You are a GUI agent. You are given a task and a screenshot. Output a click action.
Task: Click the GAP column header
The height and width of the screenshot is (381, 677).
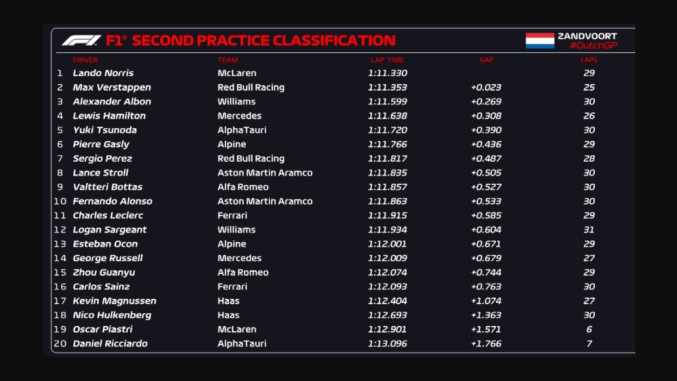(487, 60)
